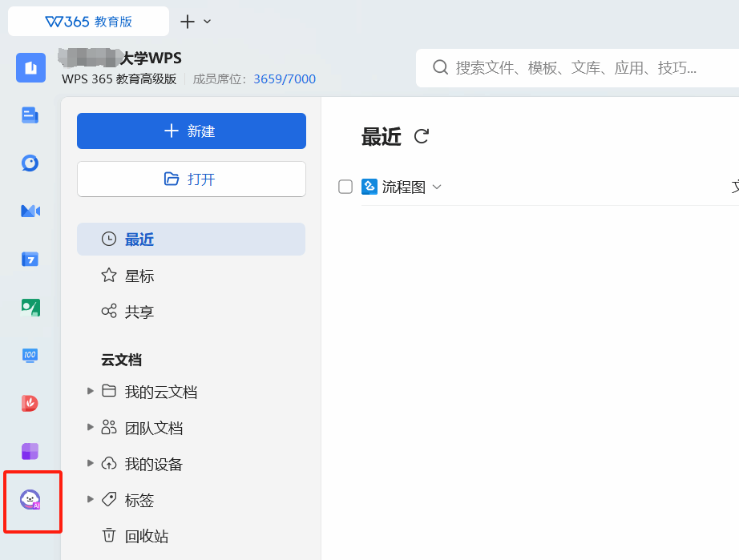739x560 pixels.
Task: Click the search files input box
Action: click(575, 68)
